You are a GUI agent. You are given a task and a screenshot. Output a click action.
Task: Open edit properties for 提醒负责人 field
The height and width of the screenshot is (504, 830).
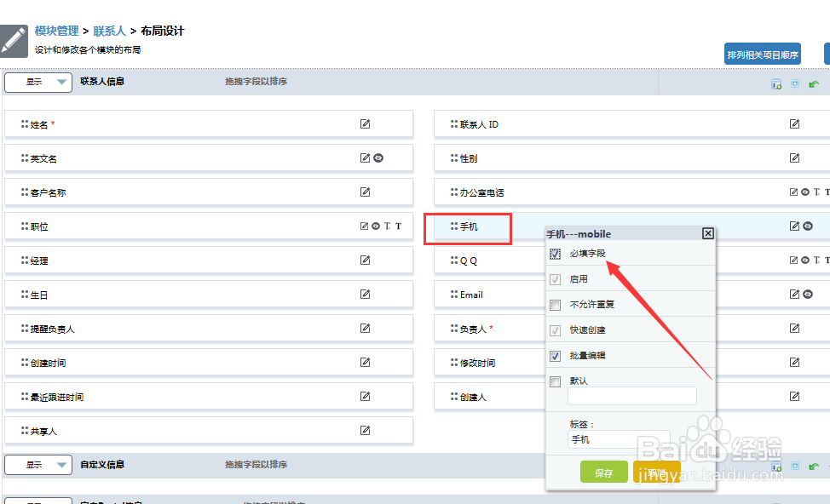366,328
